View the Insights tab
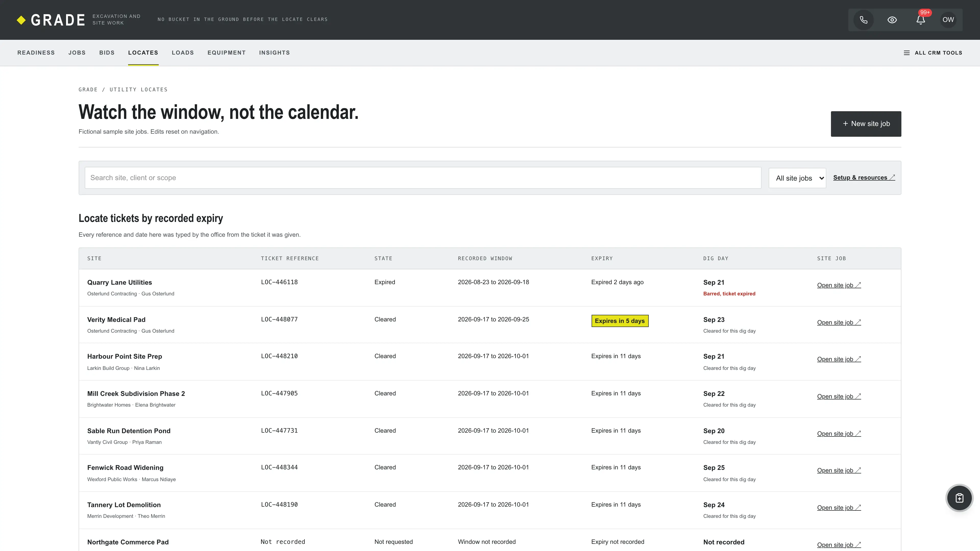 274,53
